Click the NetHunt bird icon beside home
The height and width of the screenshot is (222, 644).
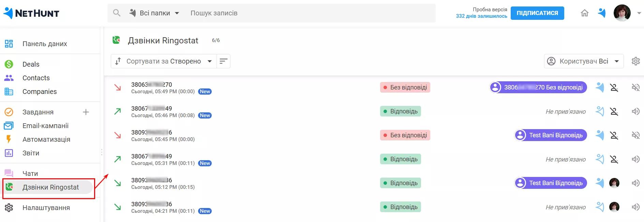[602, 13]
